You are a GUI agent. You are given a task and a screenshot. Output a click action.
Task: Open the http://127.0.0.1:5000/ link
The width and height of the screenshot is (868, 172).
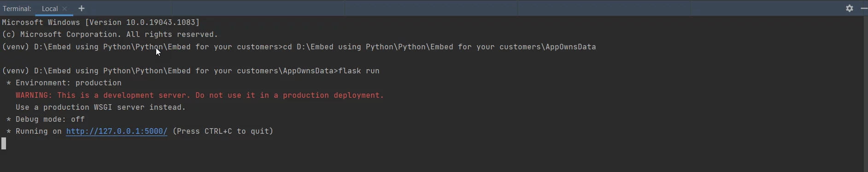coord(117,131)
